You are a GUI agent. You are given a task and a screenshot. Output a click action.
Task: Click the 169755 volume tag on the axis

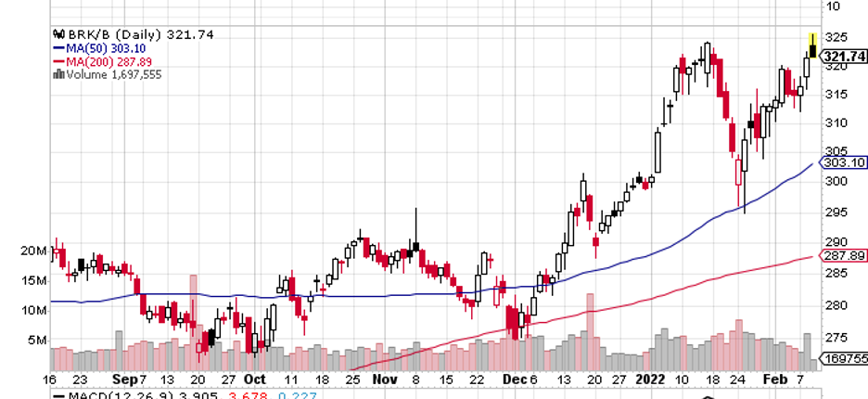(x=843, y=359)
